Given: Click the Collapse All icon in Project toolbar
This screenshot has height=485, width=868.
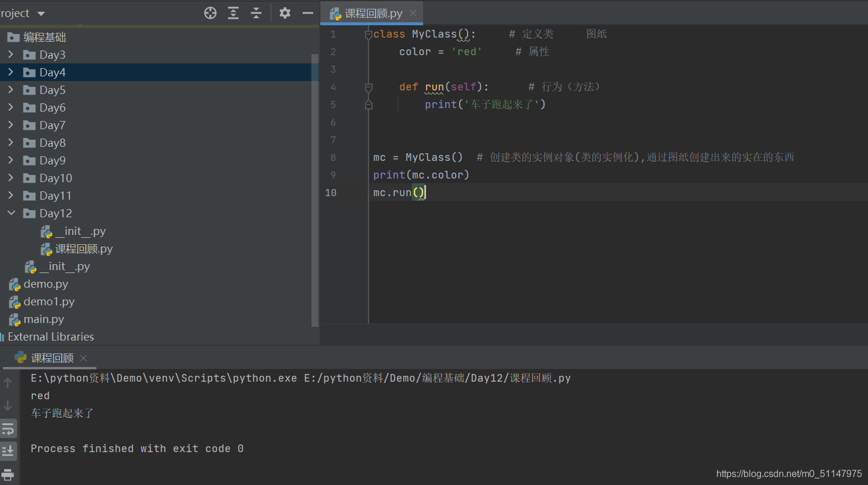Looking at the screenshot, I should pyautogui.click(x=256, y=13).
